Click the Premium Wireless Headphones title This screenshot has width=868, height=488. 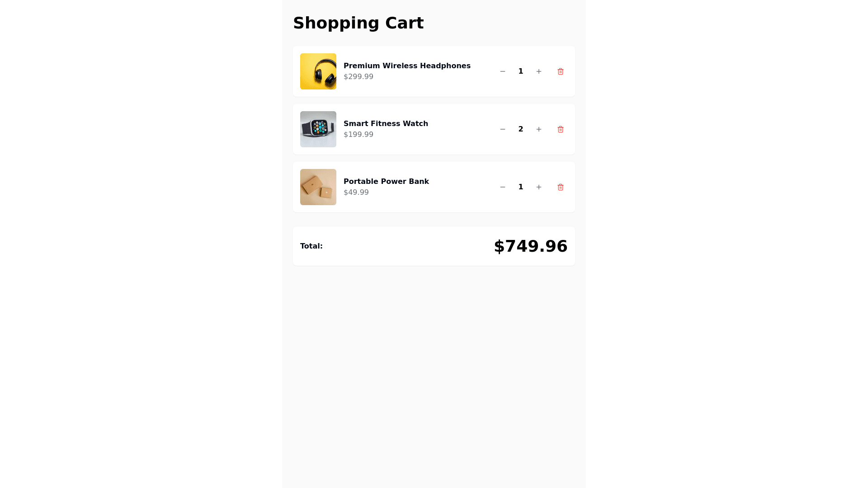(407, 66)
